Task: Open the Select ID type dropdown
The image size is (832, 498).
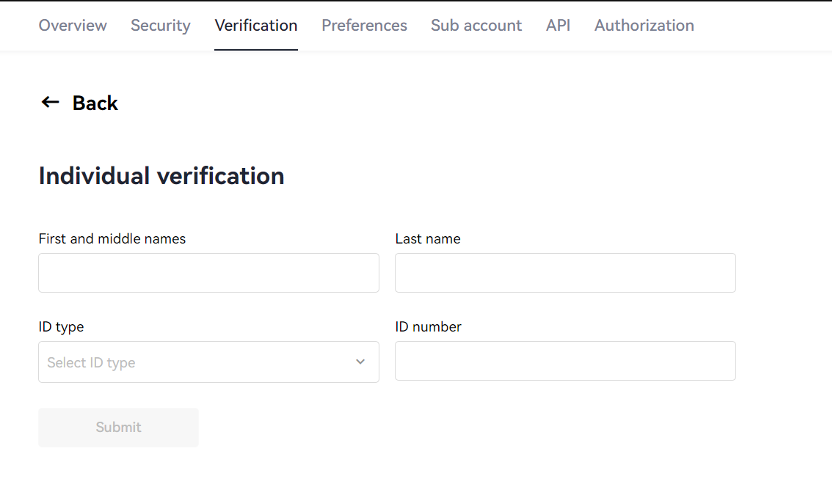Action: (x=209, y=362)
